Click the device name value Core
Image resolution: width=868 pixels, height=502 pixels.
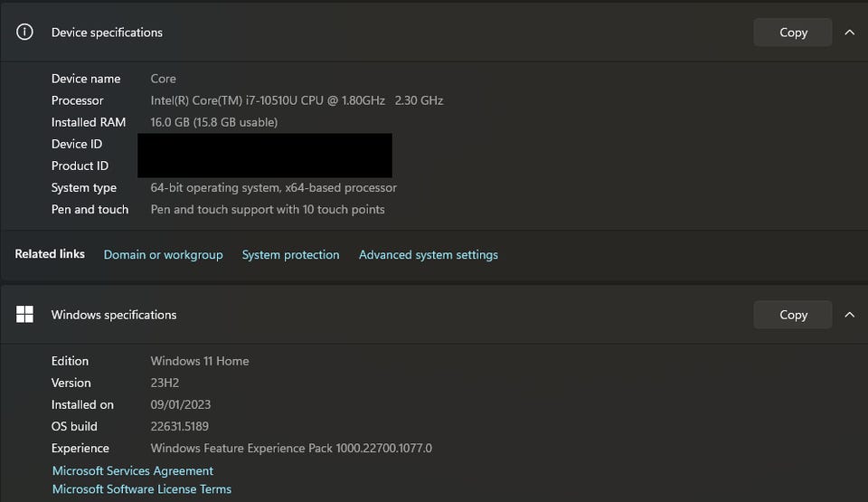pos(163,79)
